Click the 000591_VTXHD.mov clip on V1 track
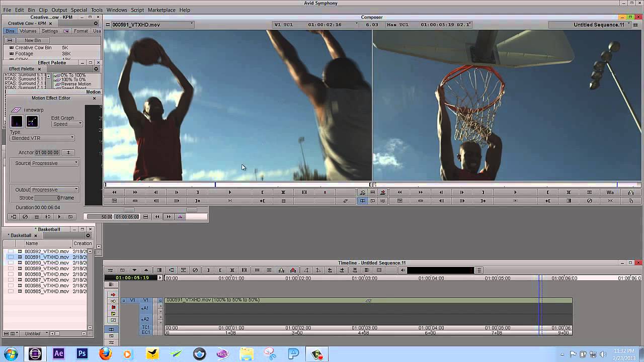Image resolution: width=644 pixels, height=362 pixels. coord(369,300)
